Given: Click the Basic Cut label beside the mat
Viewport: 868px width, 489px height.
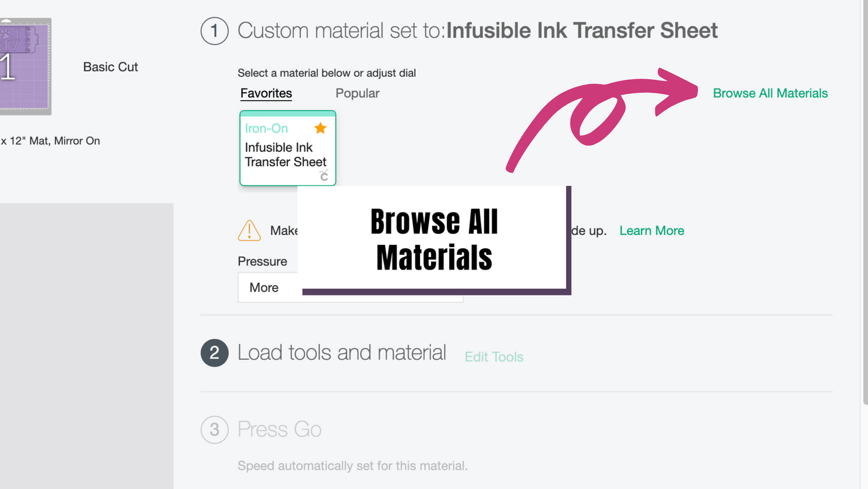Looking at the screenshot, I should (x=110, y=67).
